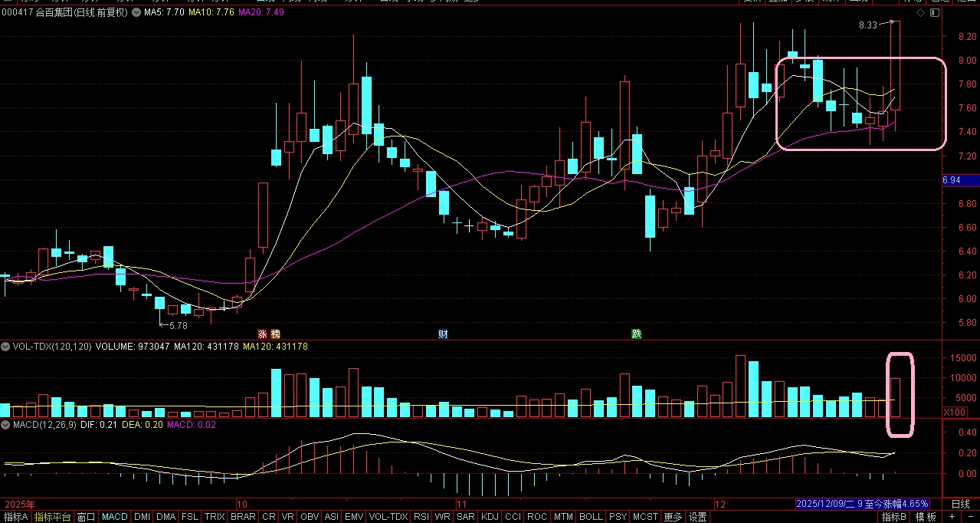The height and width of the screenshot is (523, 980).
Task: Switch to the FSL indicator
Action: [189, 517]
